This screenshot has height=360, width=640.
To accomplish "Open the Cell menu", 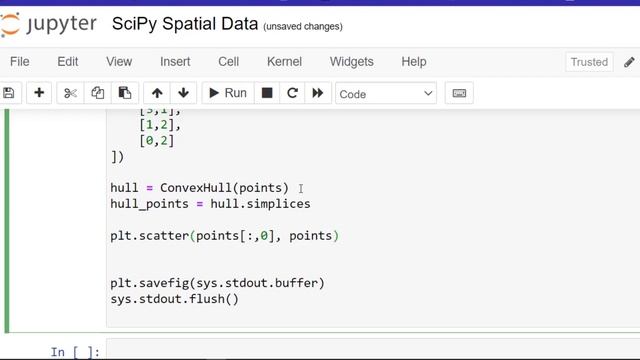I will [229, 62].
